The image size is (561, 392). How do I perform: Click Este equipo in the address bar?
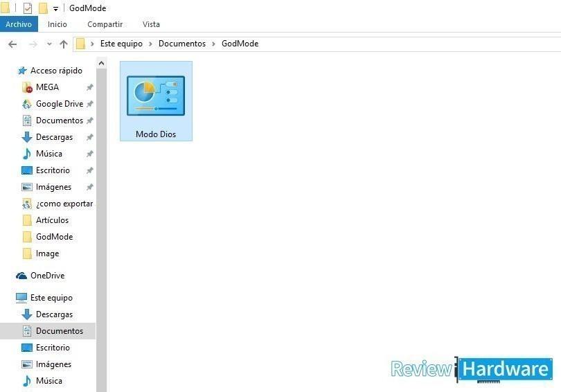(121, 44)
